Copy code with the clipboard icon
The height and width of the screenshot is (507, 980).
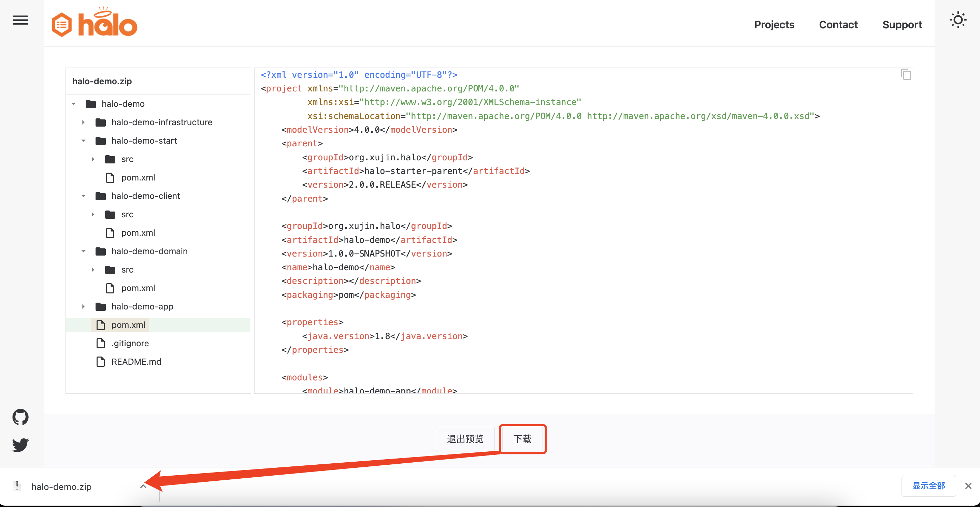[906, 74]
